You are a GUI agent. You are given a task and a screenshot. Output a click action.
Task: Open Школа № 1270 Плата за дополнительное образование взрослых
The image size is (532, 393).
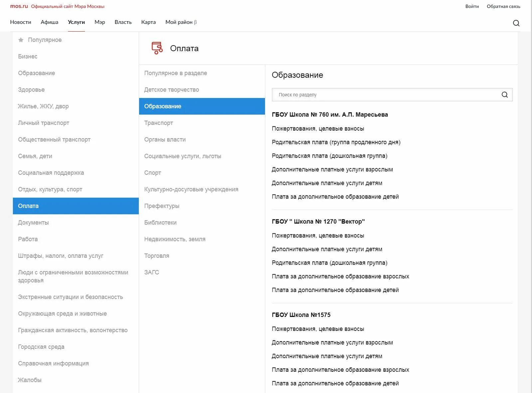(340, 277)
